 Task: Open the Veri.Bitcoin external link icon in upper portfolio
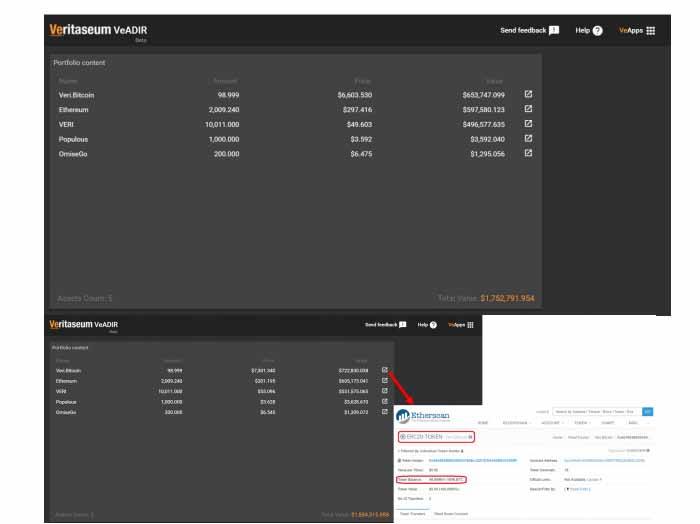pos(528,94)
